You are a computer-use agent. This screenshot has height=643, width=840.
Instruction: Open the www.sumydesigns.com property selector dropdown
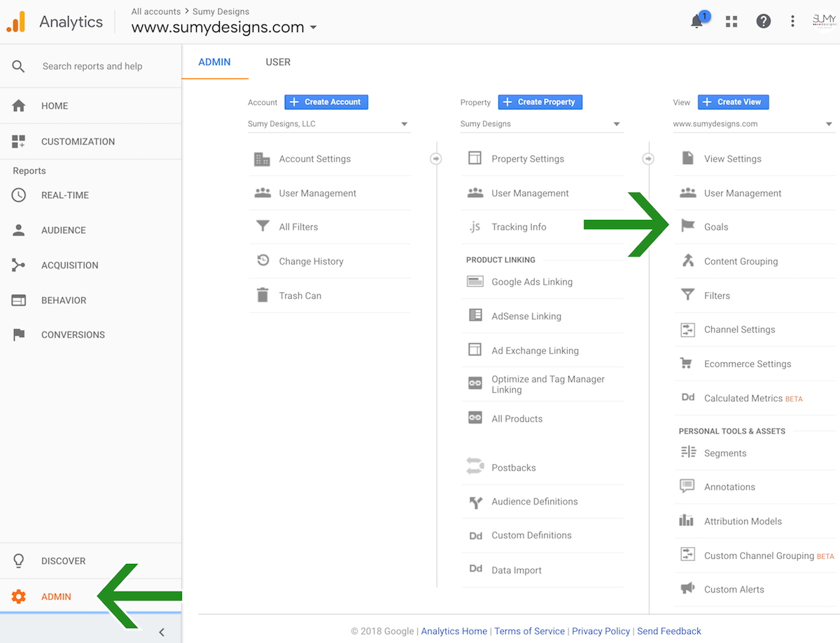pyautogui.click(x=224, y=27)
